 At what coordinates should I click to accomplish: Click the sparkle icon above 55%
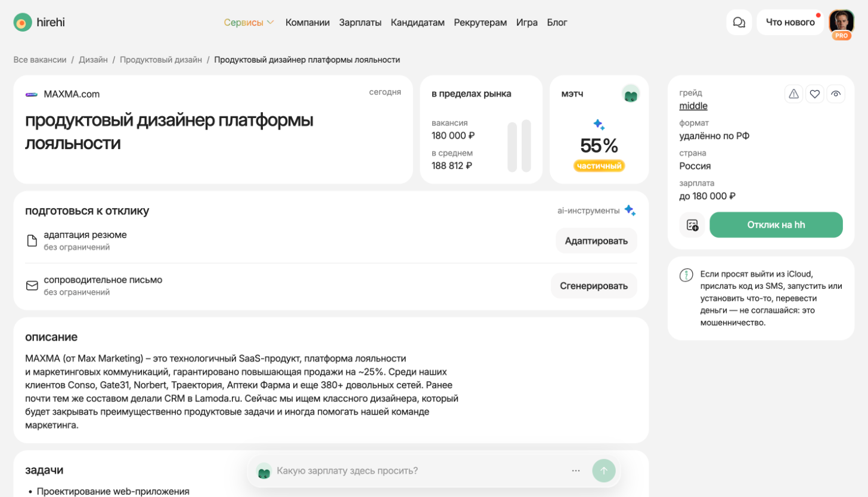pos(599,125)
